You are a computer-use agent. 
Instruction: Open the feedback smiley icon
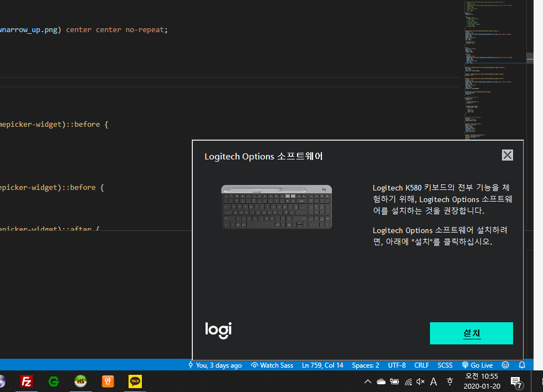click(x=505, y=365)
